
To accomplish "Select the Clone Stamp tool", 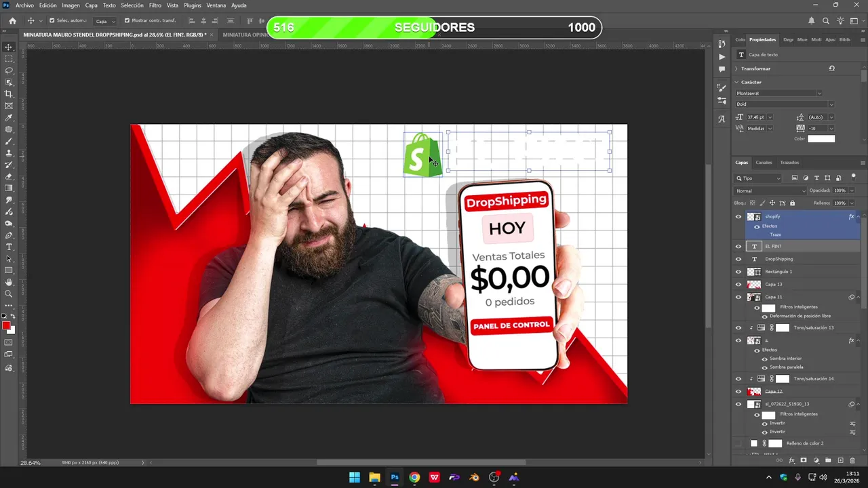I will 9,153.
